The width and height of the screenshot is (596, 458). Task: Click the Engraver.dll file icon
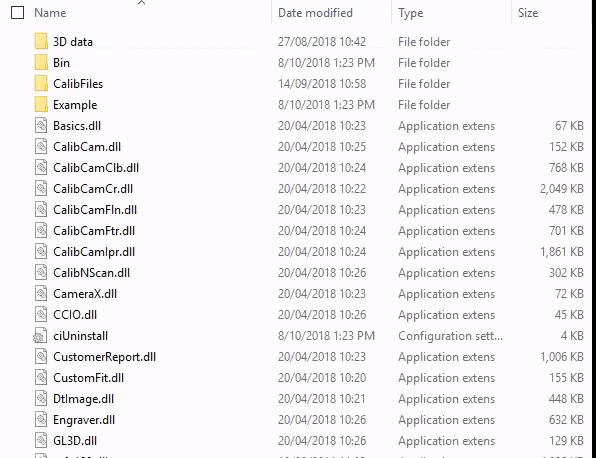[41, 419]
